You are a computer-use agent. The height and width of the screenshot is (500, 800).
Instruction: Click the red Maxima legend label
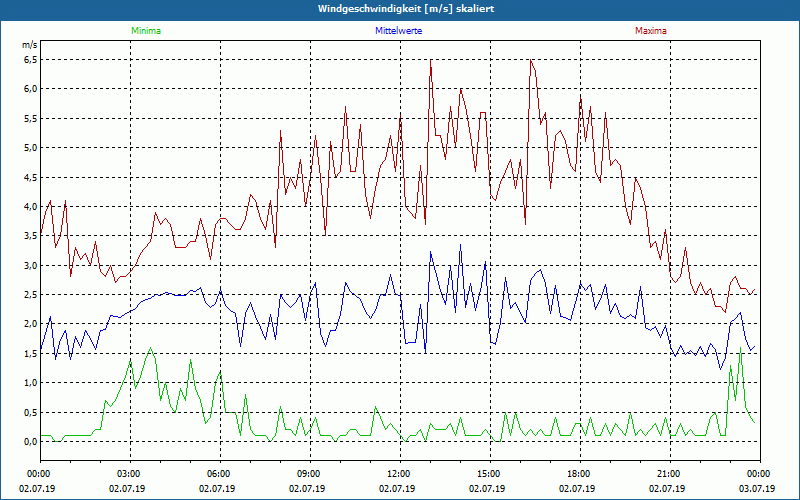(x=651, y=31)
